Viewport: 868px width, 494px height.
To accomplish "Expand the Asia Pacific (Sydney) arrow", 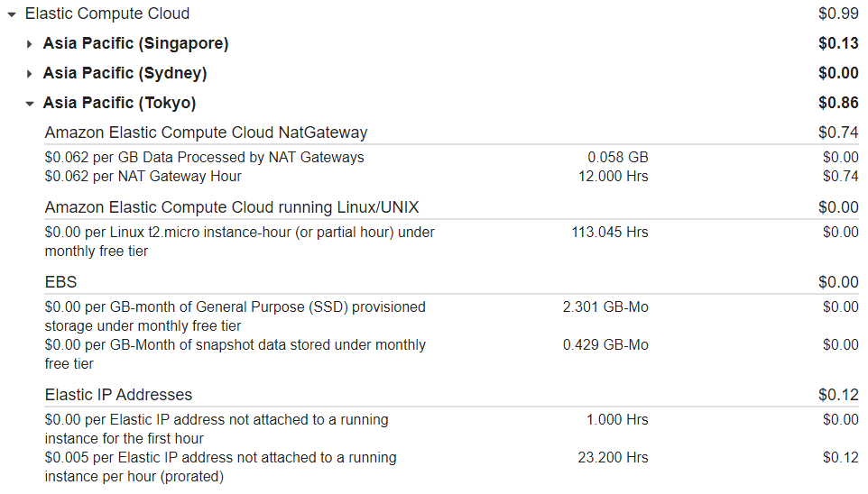I will point(30,74).
